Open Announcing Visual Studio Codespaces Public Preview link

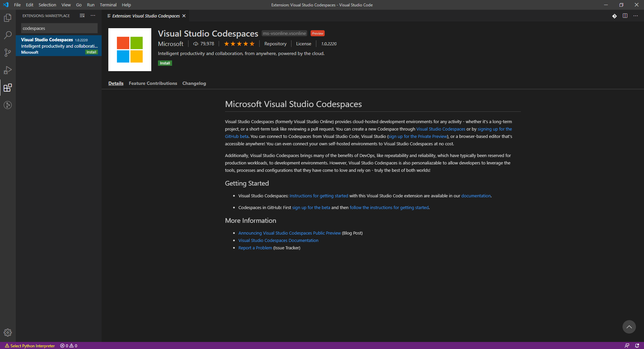pyautogui.click(x=289, y=233)
